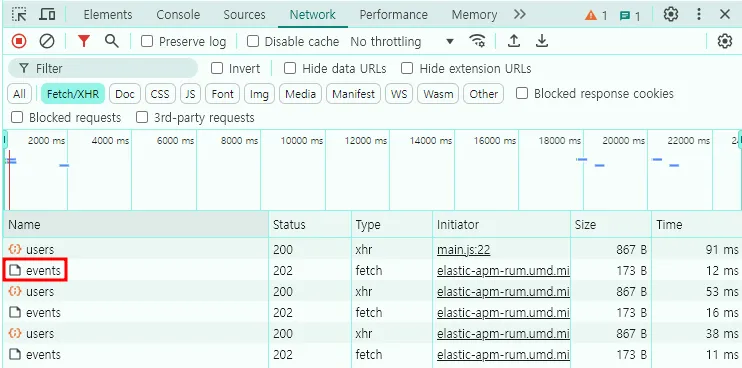742x368 pixels.
Task: Check the 3rd-party requests option
Action: 142,117
